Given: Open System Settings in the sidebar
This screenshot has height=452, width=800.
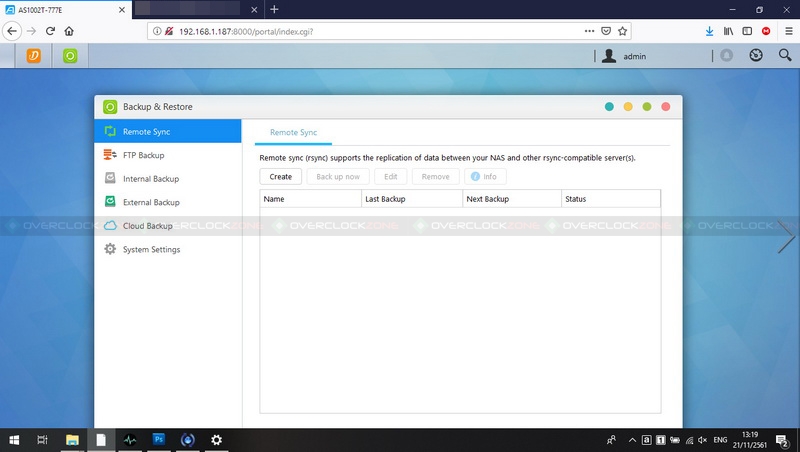Looking at the screenshot, I should click(x=168, y=249).
